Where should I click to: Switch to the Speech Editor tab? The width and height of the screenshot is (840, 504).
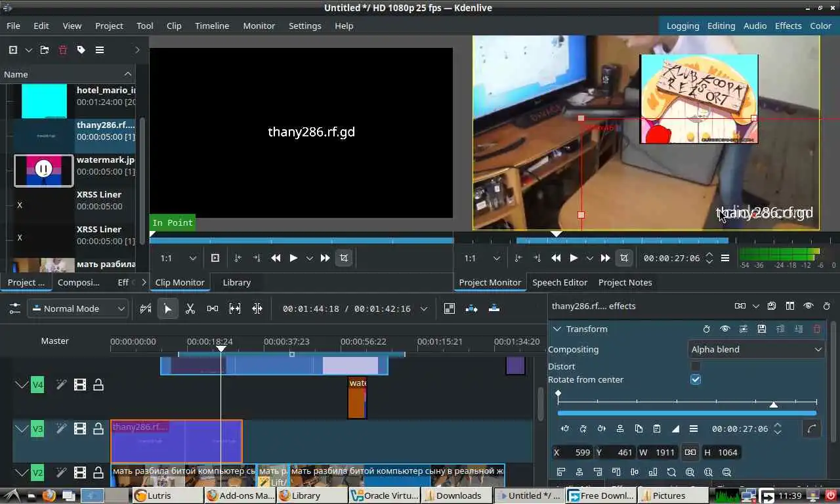[x=560, y=282]
